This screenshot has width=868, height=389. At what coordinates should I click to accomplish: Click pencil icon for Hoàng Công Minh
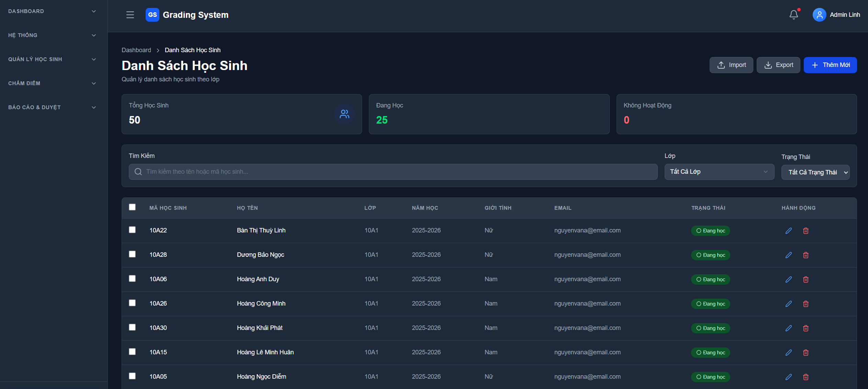tap(788, 304)
